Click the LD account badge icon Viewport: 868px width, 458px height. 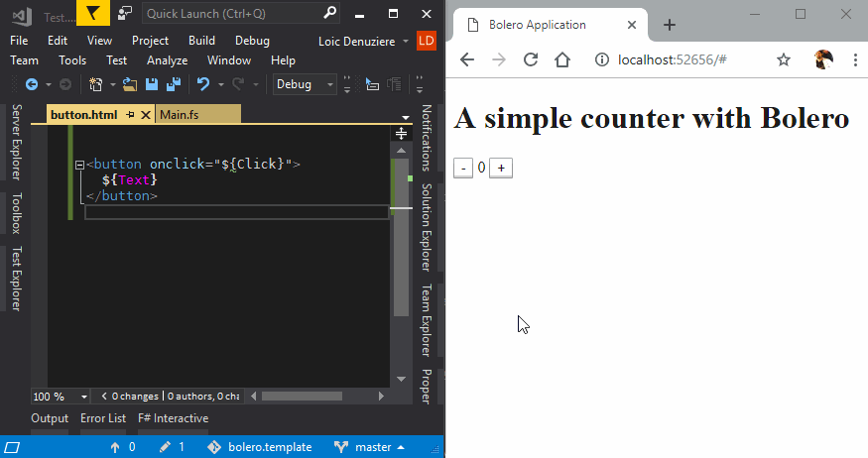[x=427, y=41]
